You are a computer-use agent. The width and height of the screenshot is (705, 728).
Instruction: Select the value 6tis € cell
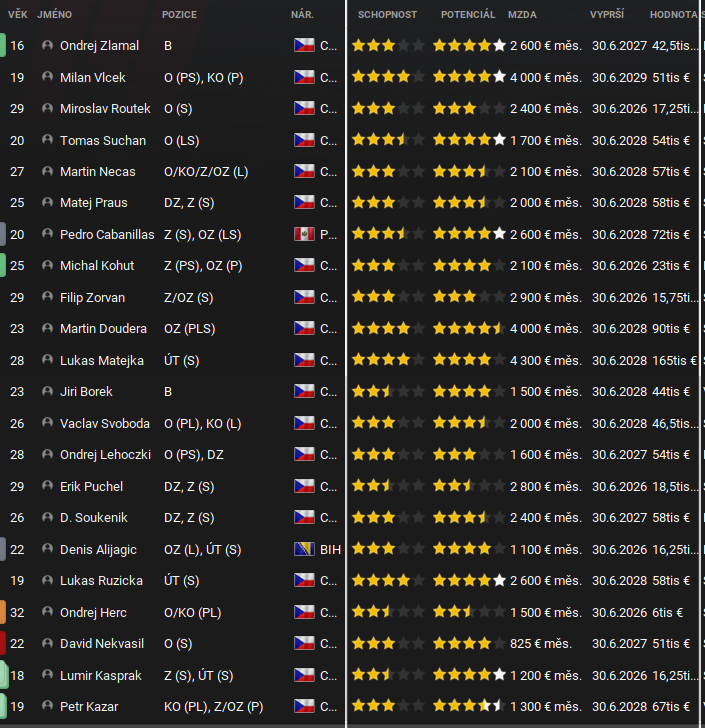click(667, 612)
